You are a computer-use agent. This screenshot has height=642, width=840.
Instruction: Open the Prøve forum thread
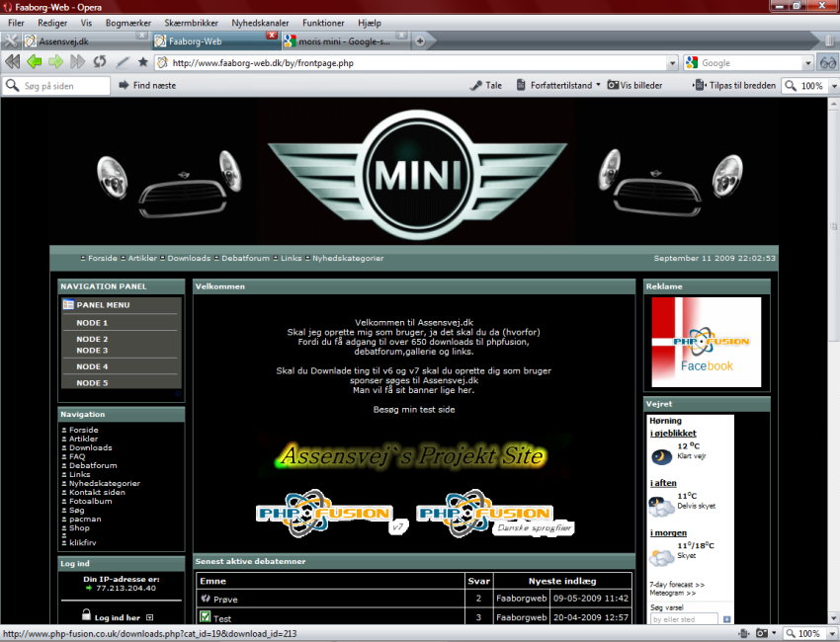(225, 600)
